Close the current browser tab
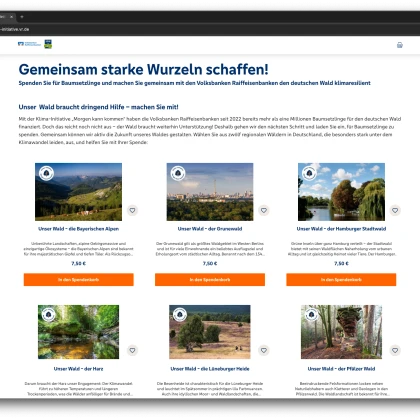The image size is (420, 420). point(11,17)
